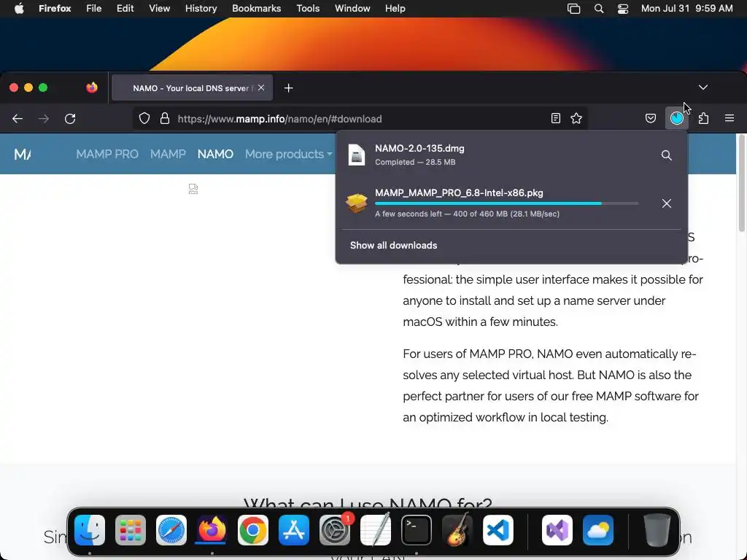Bookmark this page with the star icon
This screenshot has height=560, width=747.
(x=576, y=119)
